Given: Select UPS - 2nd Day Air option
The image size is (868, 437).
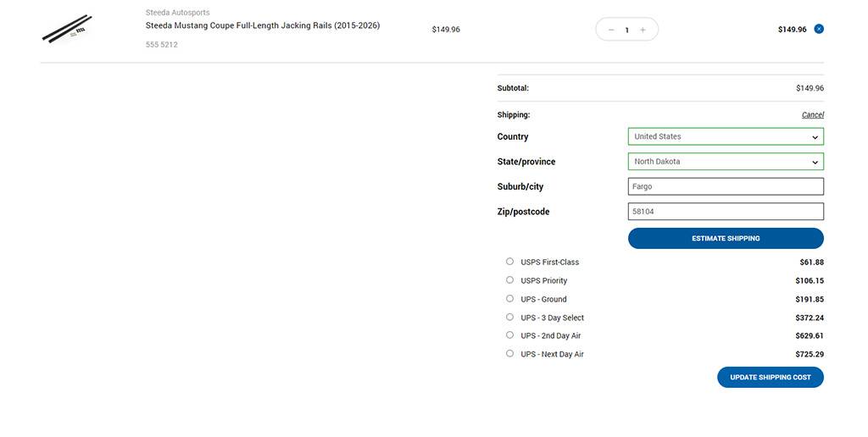Looking at the screenshot, I should click(509, 335).
